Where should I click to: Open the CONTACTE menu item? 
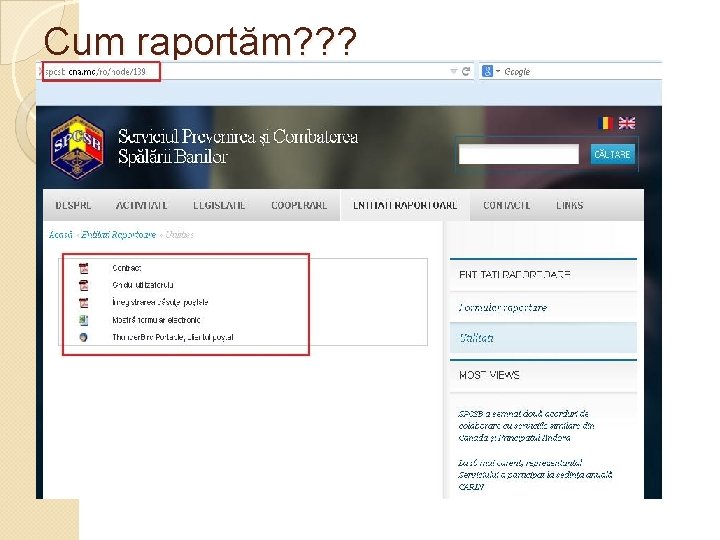click(x=506, y=205)
